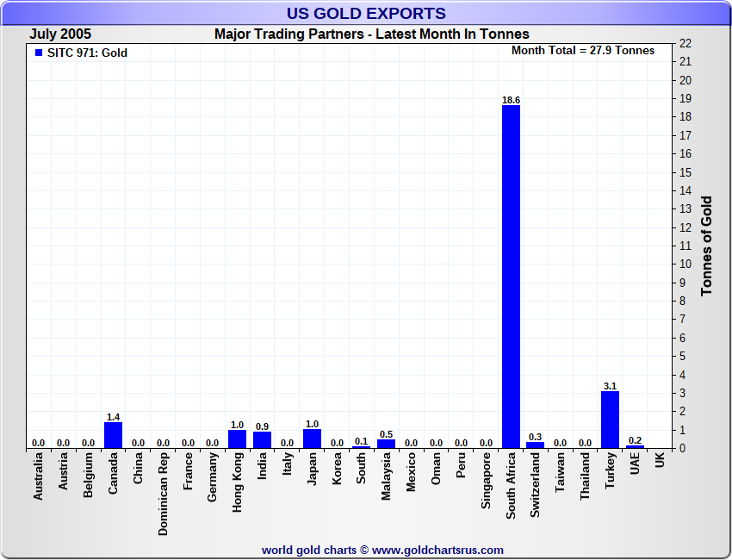Click the Hong Kong axis label
This screenshot has height=560, width=732.
[237, 482]
